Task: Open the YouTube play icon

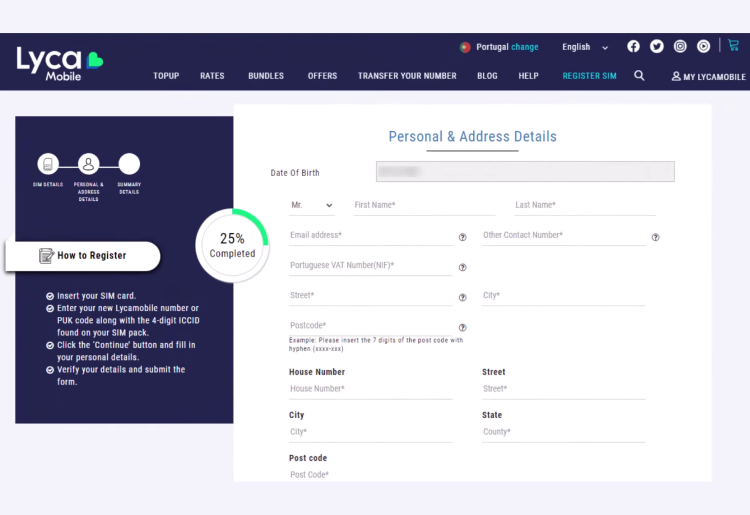Action: (x=704, y=46)
